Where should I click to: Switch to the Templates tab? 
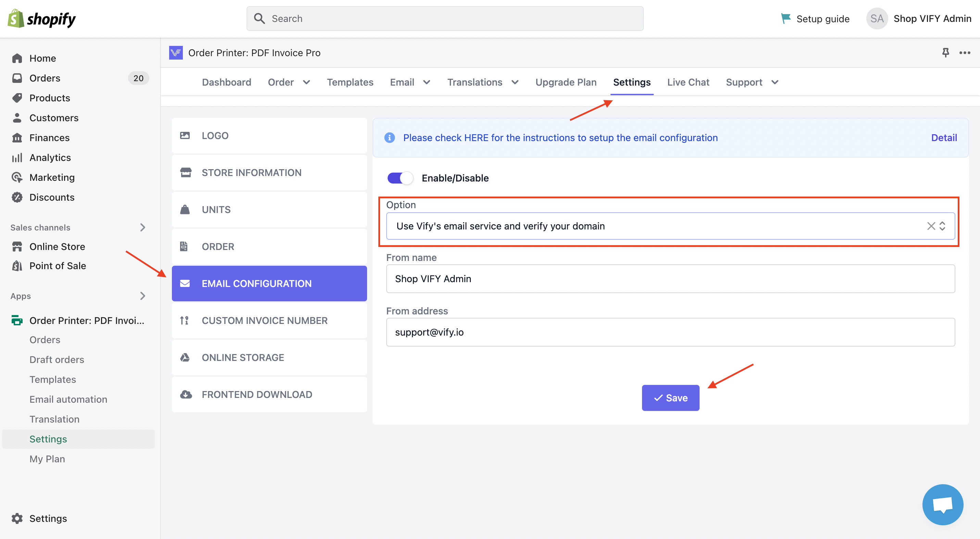(x=350, y=82)
